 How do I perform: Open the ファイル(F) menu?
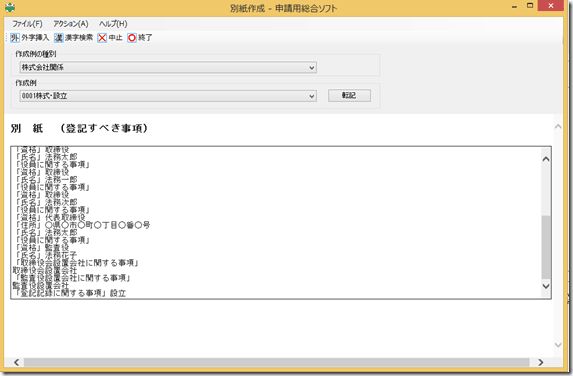point(27,24)
